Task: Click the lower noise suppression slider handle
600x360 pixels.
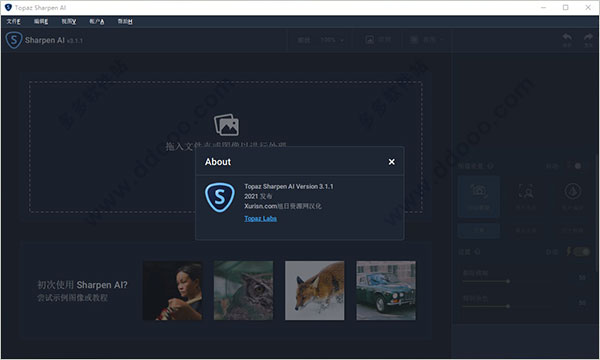Action: coord(508,306)
